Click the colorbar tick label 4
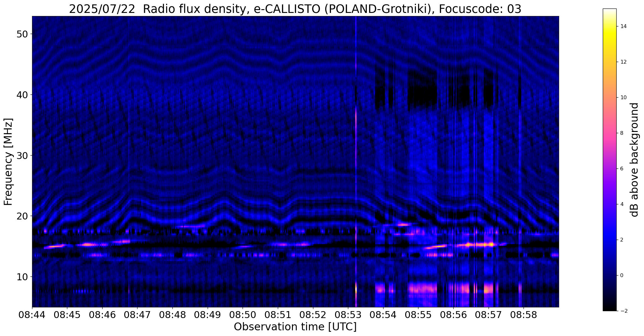This screenshot has width=644, height=336. point(621,204)
